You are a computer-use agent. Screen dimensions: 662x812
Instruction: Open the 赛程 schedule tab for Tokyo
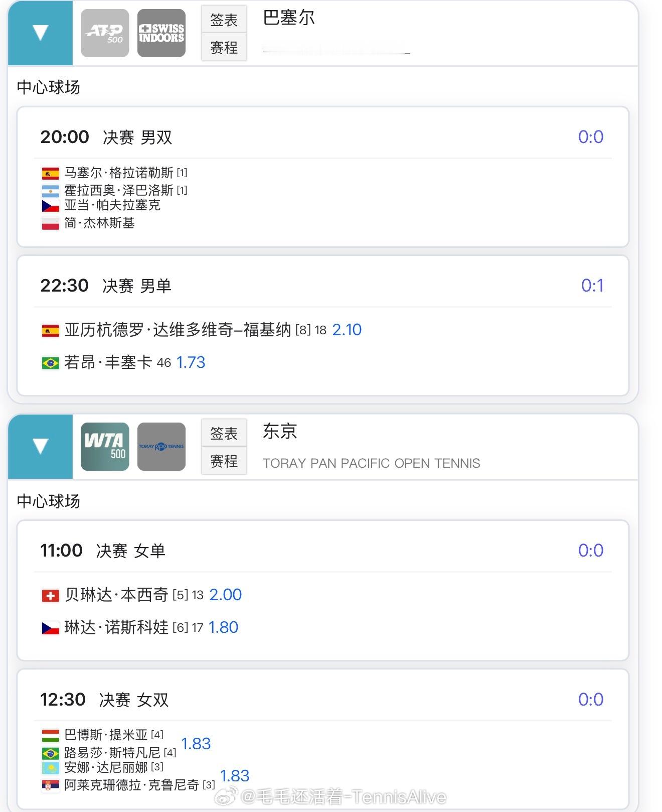coord(224,461)
